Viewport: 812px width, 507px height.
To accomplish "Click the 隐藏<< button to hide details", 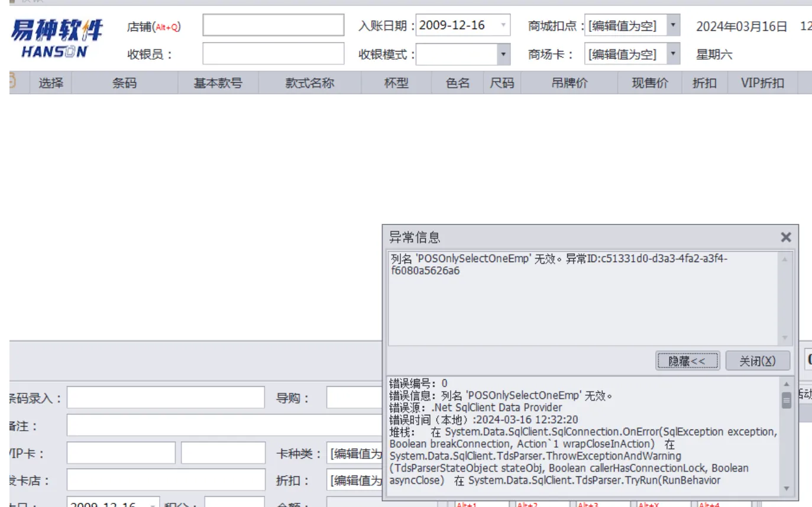I will (687, 361).
